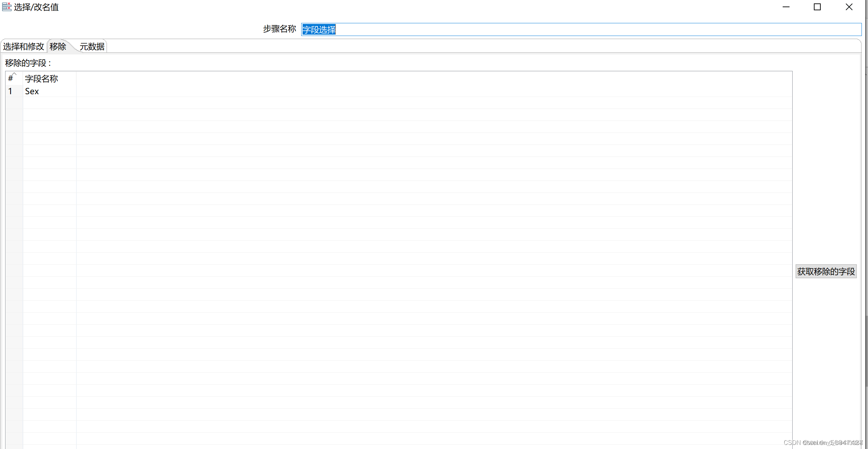
Task: Click the 移除的字段 label
Action: 27,63
